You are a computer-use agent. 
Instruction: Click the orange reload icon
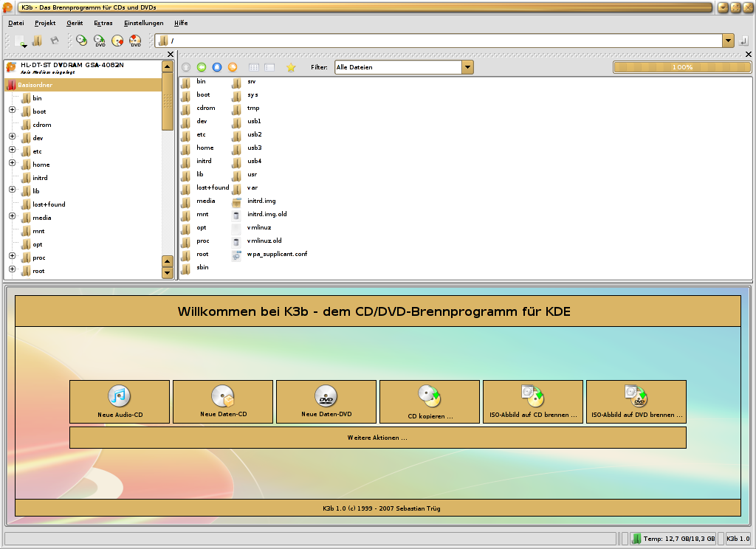point(233,67)
